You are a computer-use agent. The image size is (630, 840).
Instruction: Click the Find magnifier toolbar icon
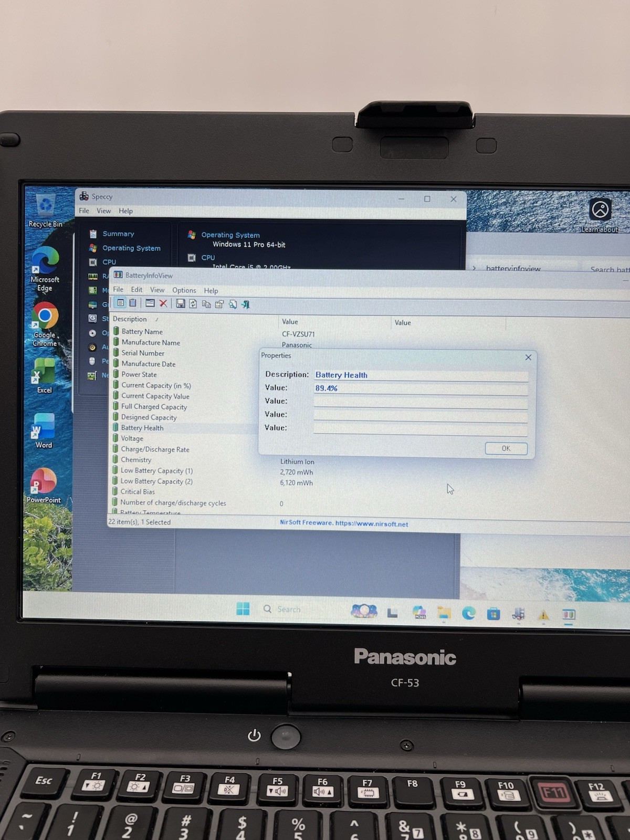coord(233,304)
